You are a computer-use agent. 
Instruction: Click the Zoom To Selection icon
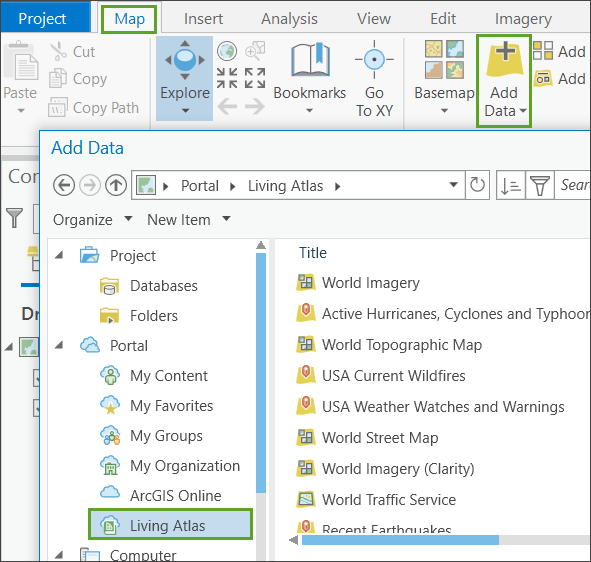255,51
